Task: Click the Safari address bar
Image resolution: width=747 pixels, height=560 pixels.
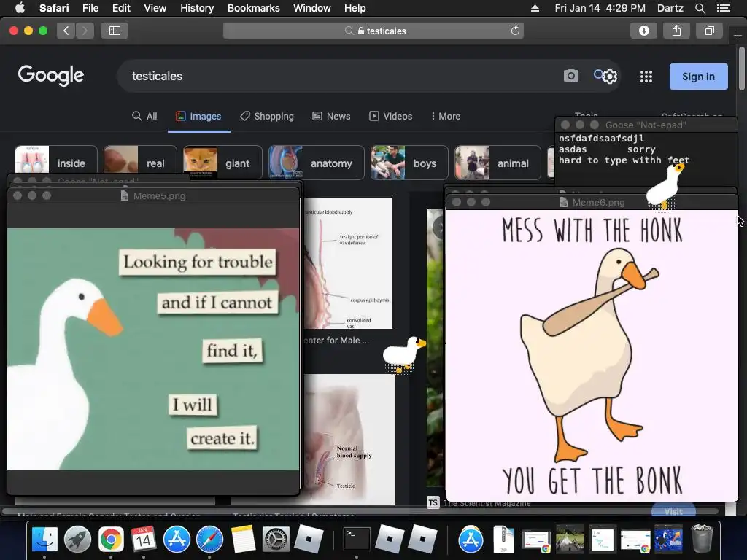Action: [373, 31]
